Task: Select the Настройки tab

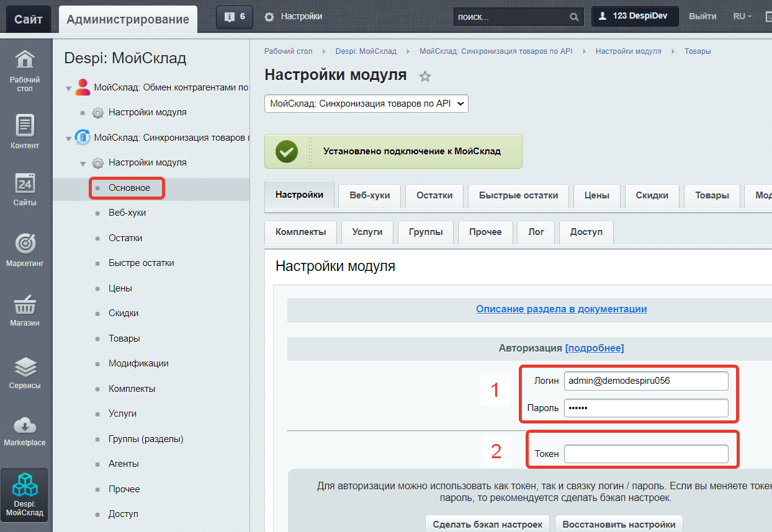Action: tap(299, 195)
